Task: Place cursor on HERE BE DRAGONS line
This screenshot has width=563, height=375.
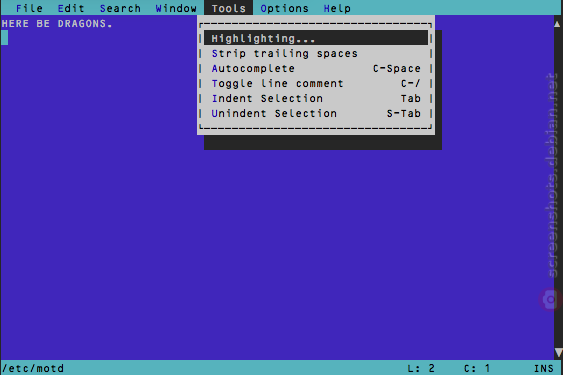Action: point(57,24)
